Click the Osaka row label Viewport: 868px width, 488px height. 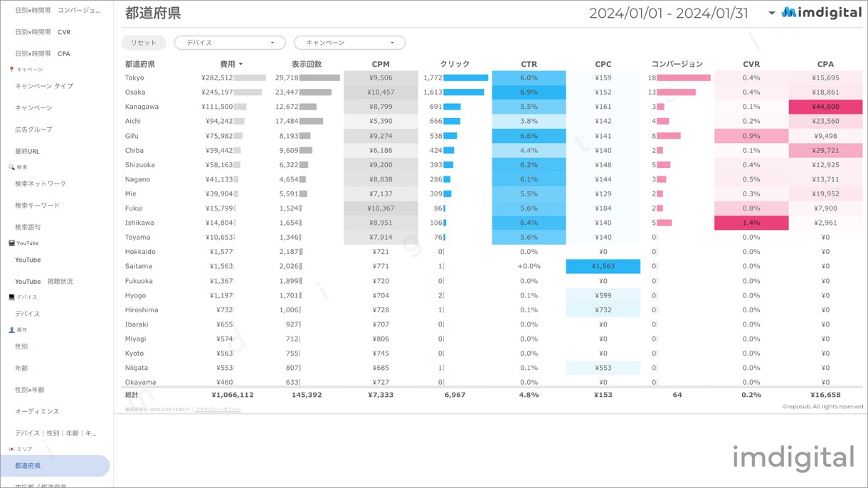click(x=135, y=92)
